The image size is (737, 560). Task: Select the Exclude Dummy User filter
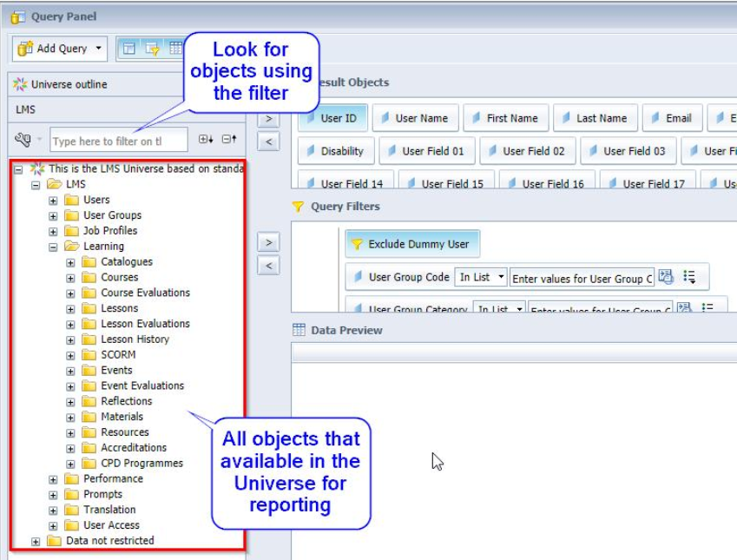click(x=412, y=244)
